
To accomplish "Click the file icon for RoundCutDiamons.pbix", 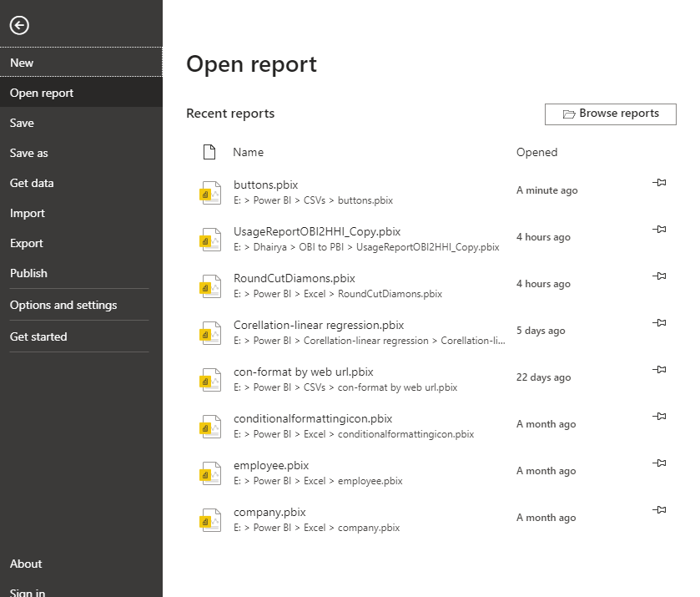I will tap(210, 286).
